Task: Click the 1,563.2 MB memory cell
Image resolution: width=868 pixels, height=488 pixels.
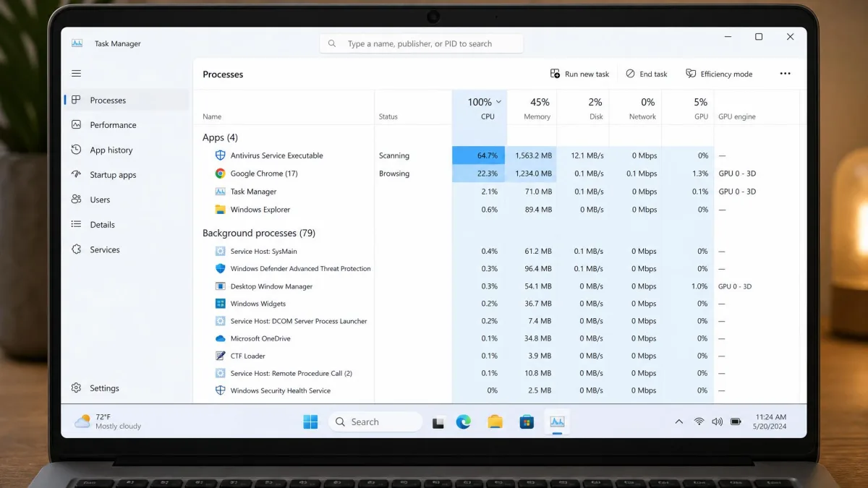Action: (x=532, y=155)
